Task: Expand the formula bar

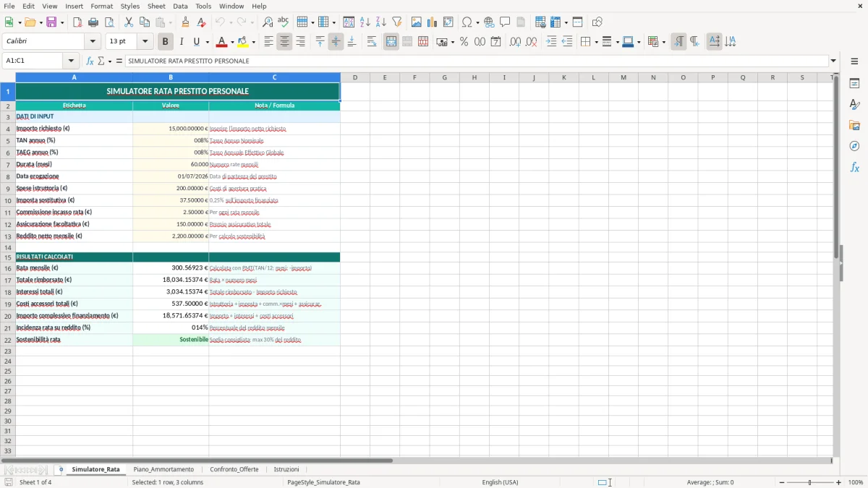Action: click(x=833, y=61)
